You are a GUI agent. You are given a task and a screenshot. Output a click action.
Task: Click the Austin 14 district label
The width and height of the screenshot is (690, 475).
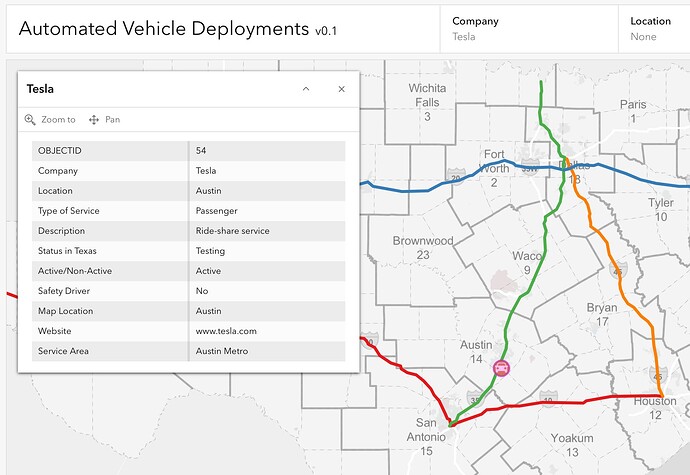(476, 352)
